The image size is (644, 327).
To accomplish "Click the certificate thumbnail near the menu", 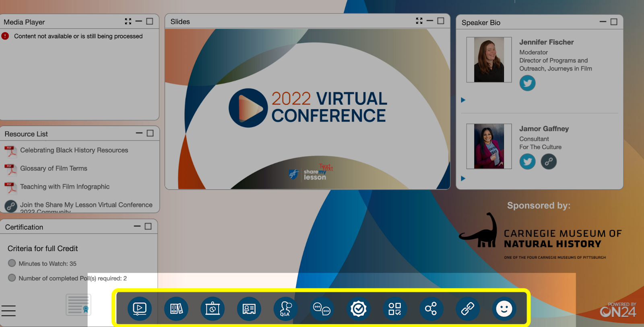I will click(x=78, y=305).
